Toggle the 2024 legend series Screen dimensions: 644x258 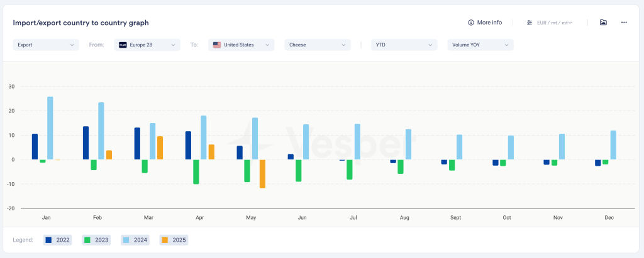tap(135, 240)
